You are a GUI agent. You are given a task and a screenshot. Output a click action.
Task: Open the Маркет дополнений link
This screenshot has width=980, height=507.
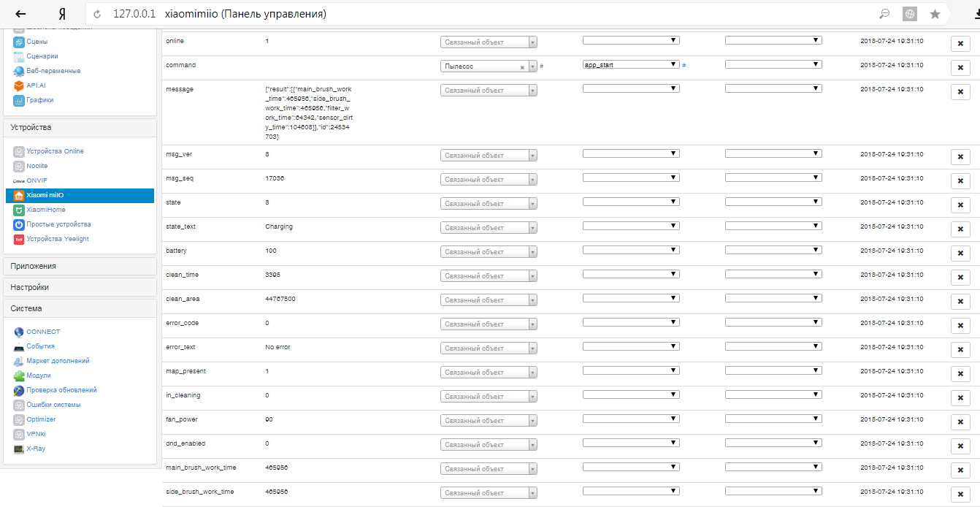click(58, 361)
